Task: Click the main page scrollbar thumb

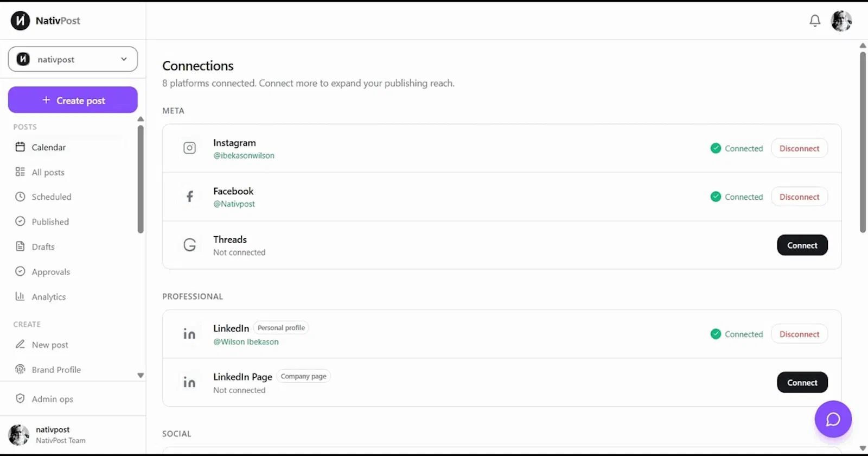Action: (863, 142)
